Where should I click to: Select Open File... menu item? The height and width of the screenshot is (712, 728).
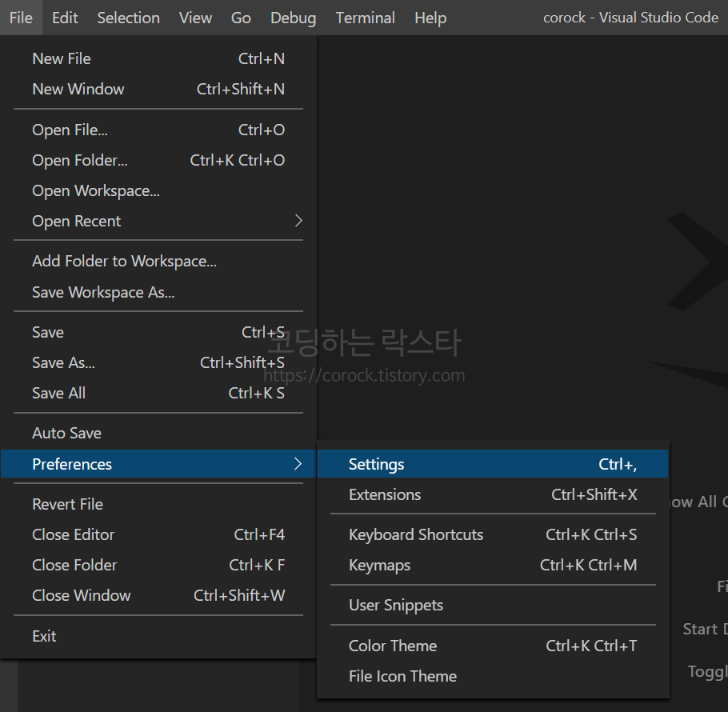(158, 130)
